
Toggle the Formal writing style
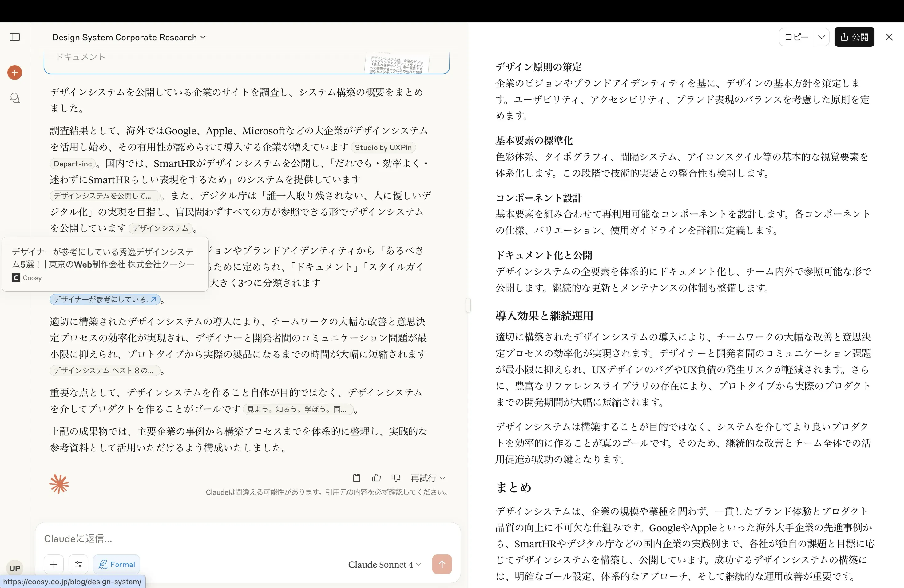point(117,564)
